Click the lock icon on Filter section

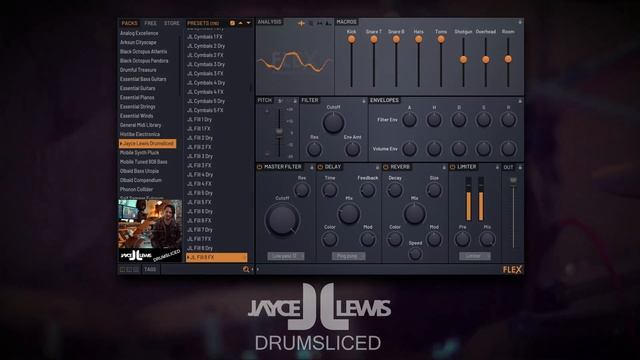(364, 101)
